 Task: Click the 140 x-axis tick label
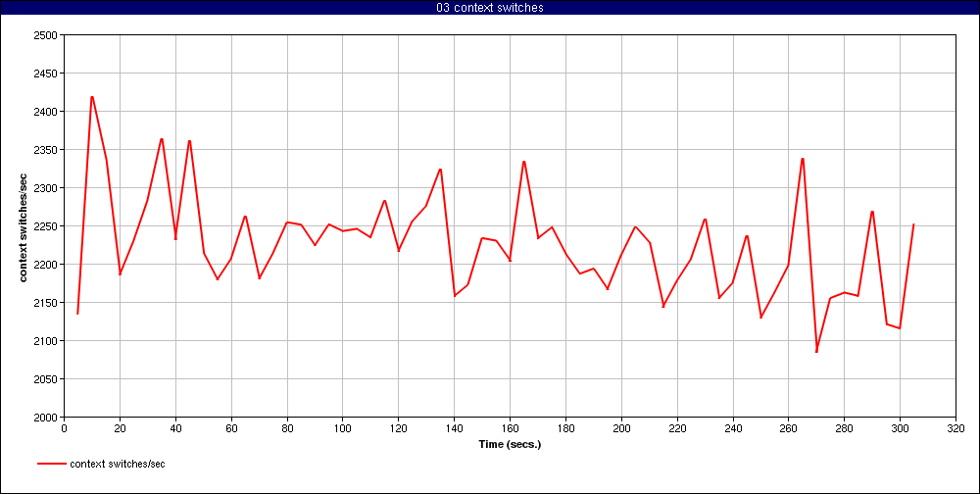(455, 428)
